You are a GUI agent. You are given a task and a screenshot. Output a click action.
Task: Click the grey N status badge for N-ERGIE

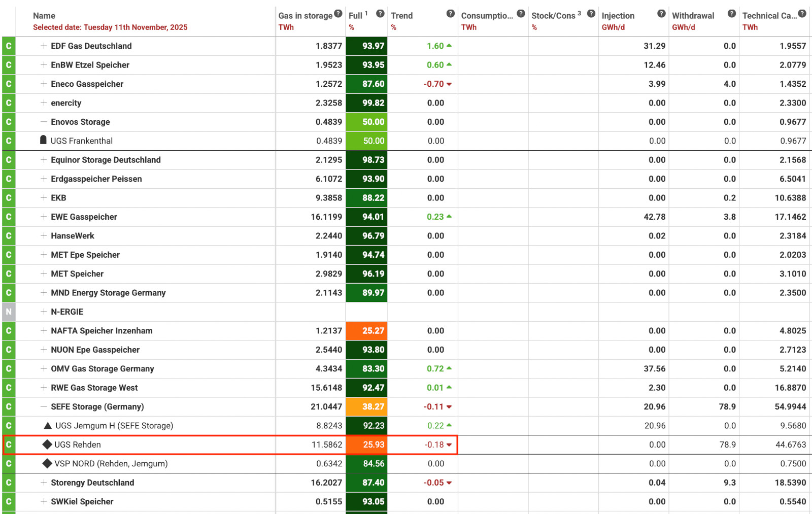9,312
